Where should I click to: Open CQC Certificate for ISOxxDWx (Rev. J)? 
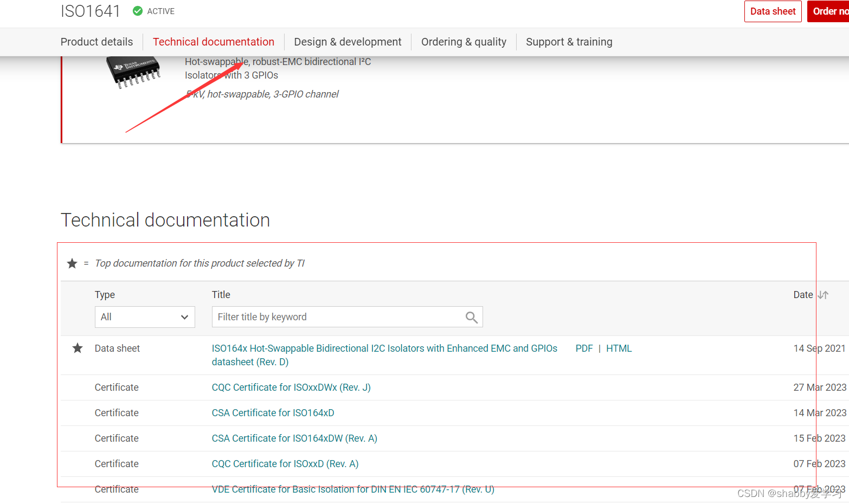tap(291, 387)
